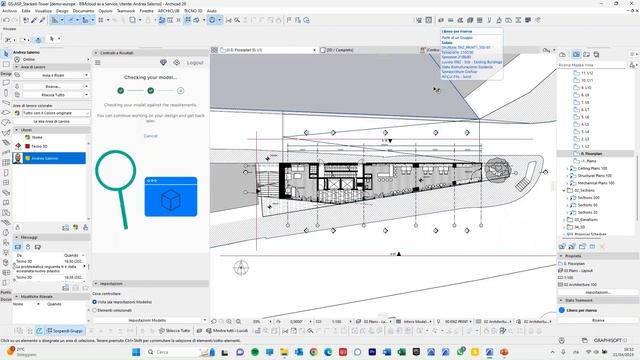Click the Inject Parameters syringe icon

point(42,20)
